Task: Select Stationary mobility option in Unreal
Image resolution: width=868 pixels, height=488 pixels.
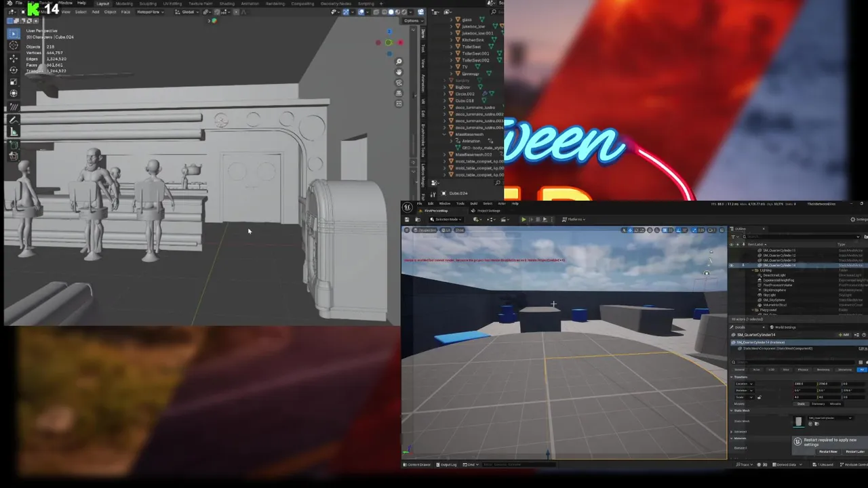Action: tap(818, 404)
